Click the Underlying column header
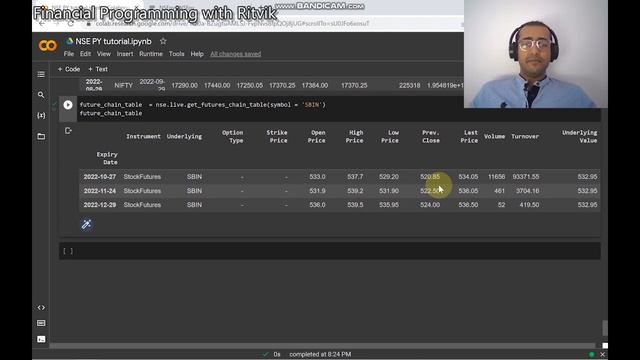Image resolution: width=640 pixels, height=360 pixels. pyautogui.click(x=184, y=136)
